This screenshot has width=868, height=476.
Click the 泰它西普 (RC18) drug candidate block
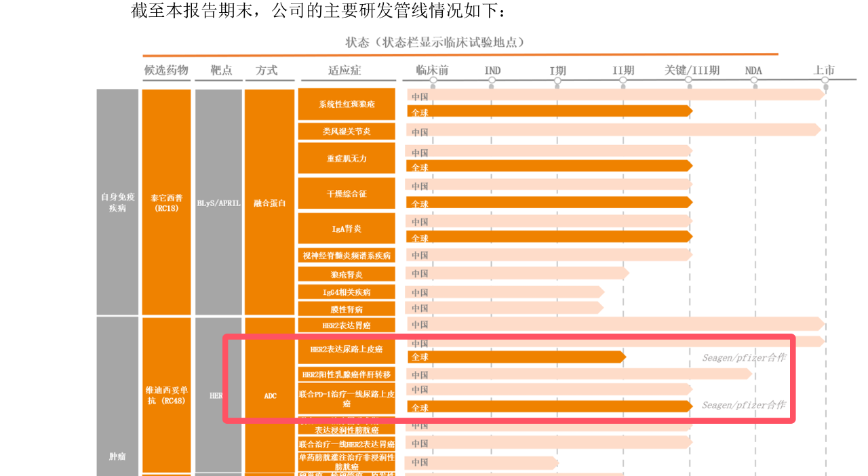point(166,202)
